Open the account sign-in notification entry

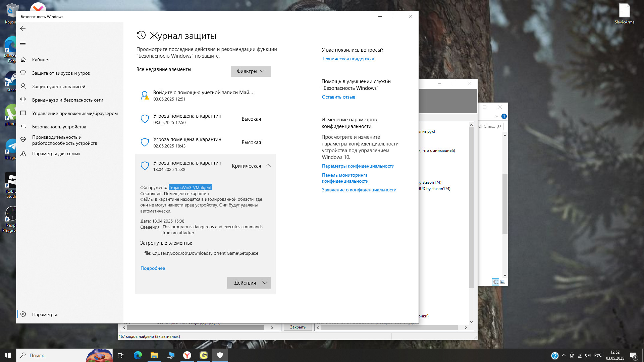click(205, 96)
